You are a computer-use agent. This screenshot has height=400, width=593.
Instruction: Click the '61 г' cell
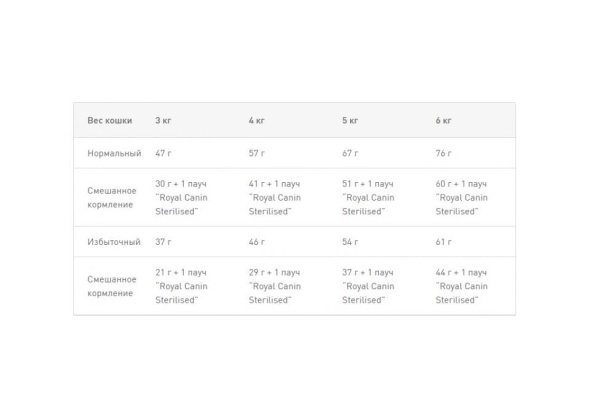click(443, 242)
